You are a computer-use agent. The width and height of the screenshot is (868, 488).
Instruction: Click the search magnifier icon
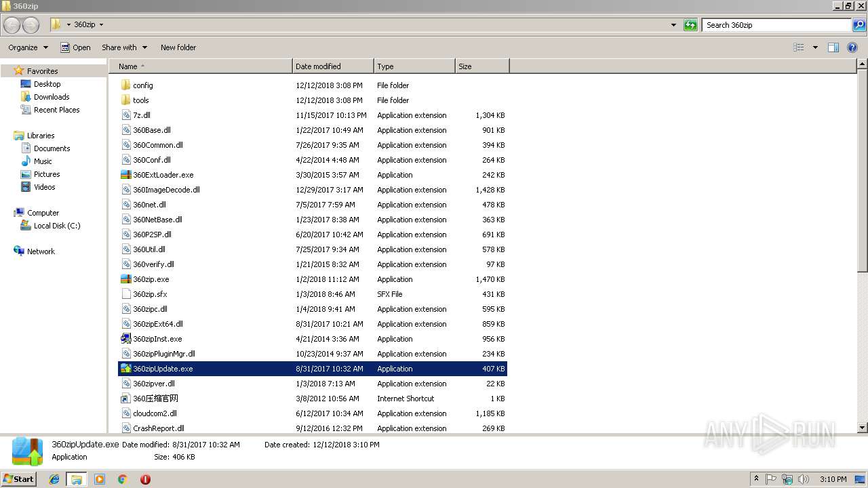(x=860, y=25)
